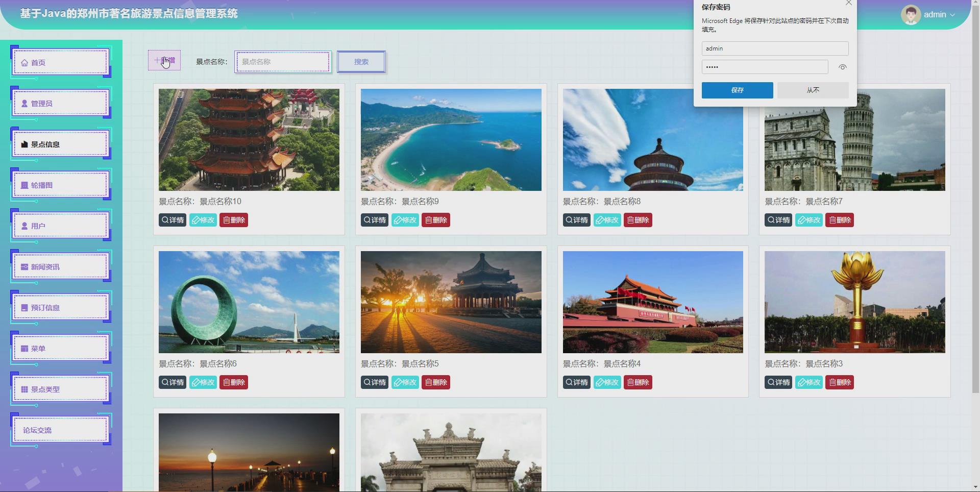Click the 预订信息 book icon in sidebar
This screenshot has height=492, width=980.
pyautogui.click(x=24, y=307)
